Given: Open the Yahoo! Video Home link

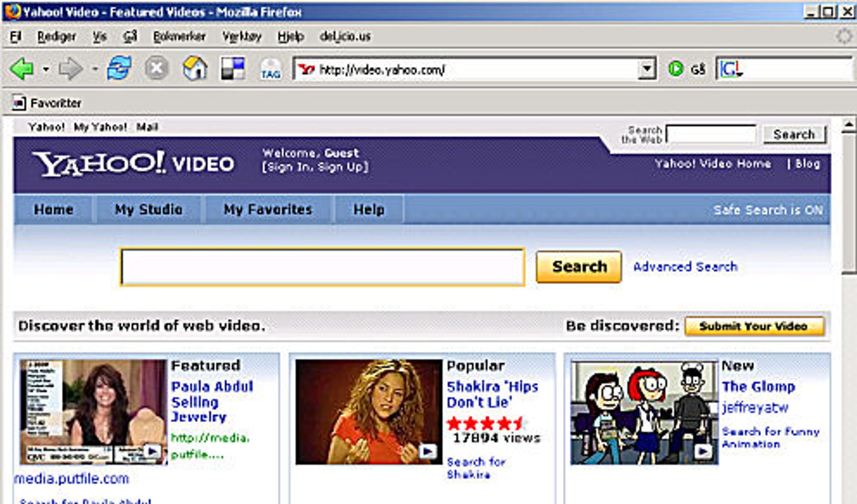Looking at the screenshot, I should pyautogui.click(x=713, y=164).
